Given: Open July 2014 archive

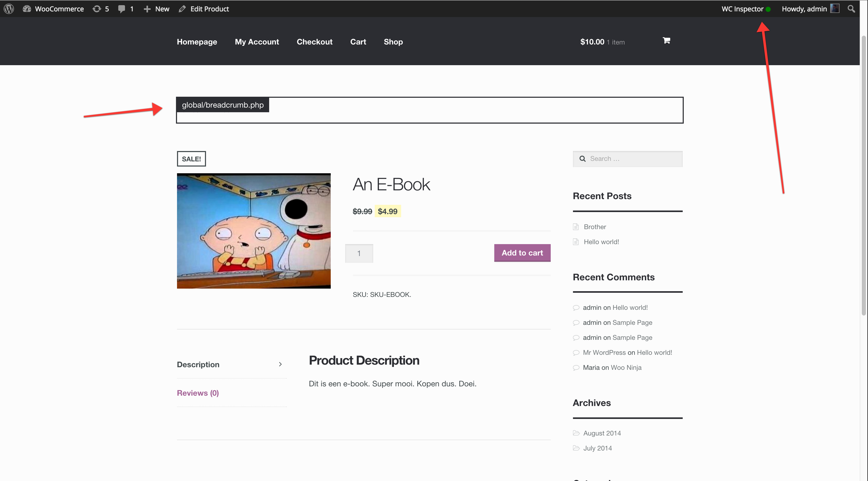Looking at the screenshot, I should coord(597,448).
